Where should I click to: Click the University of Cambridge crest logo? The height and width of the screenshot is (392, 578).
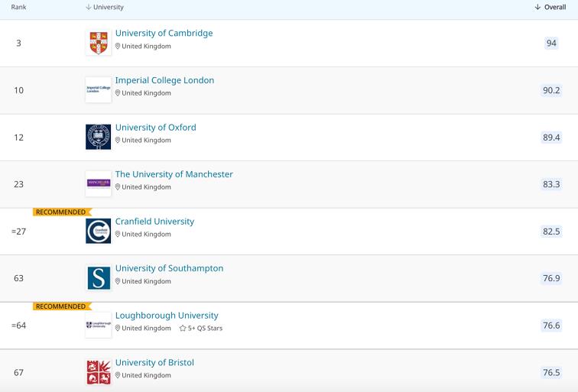pos(98,43)
